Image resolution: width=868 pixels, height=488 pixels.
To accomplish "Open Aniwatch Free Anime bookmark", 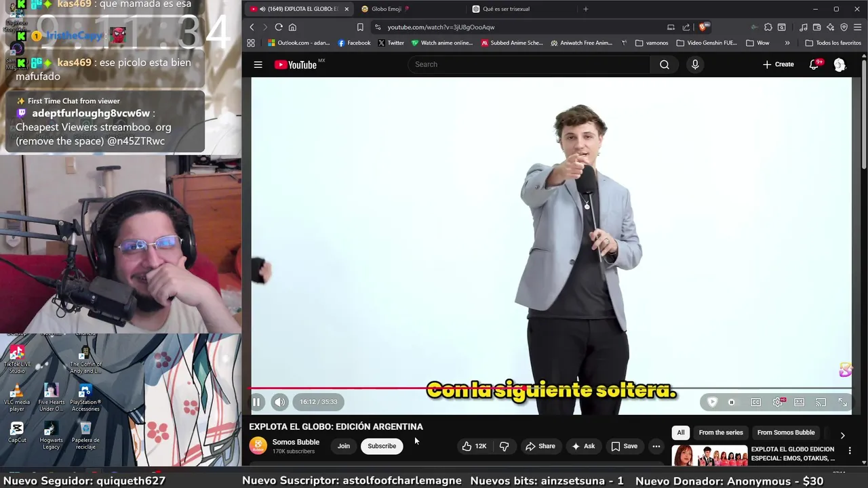I will (582, 43).
